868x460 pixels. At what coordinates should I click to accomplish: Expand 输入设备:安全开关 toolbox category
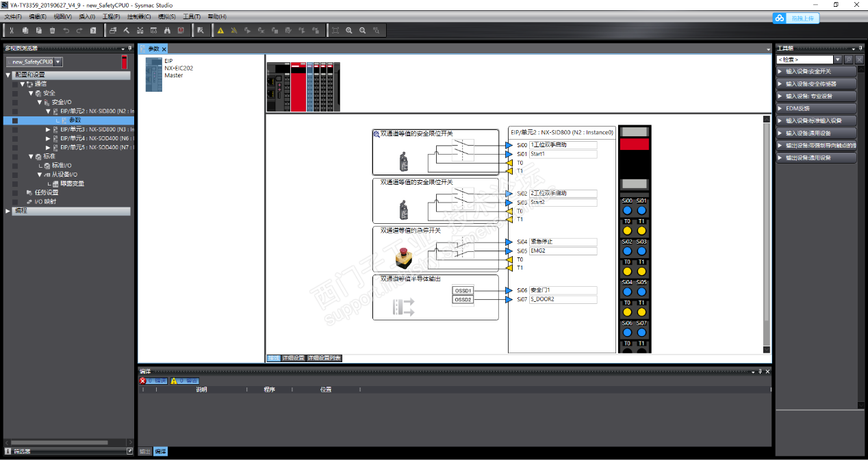816,71
